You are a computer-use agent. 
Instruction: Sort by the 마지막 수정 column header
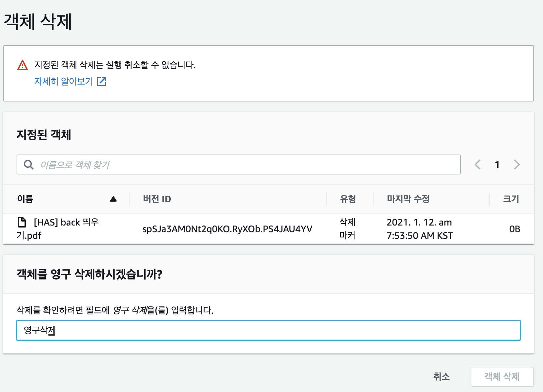tap(408, 199)
